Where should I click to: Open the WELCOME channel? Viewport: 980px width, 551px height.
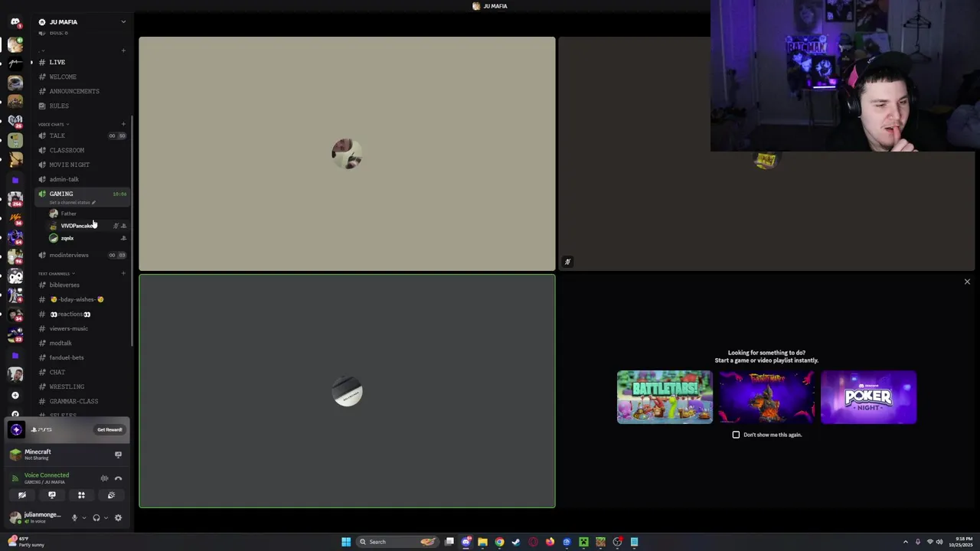click(80, 77)
